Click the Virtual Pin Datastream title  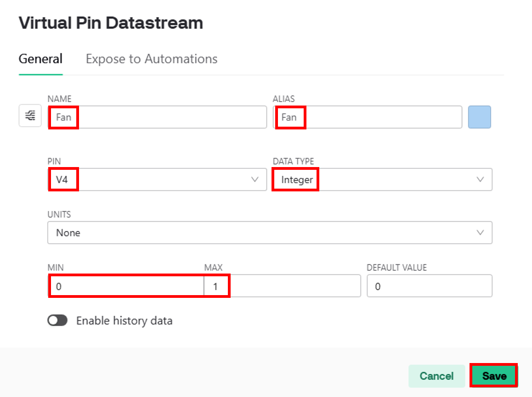[111, 23]
